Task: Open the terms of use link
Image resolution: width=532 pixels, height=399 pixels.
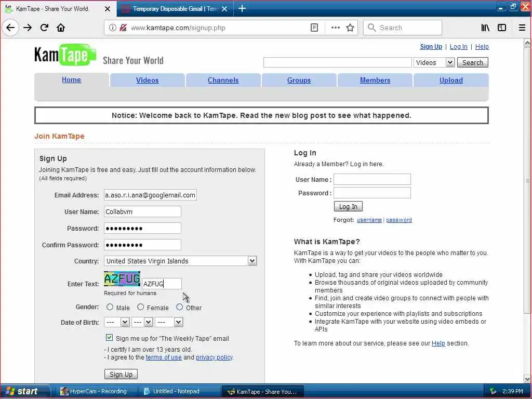Action: click(x=164, y=357)
